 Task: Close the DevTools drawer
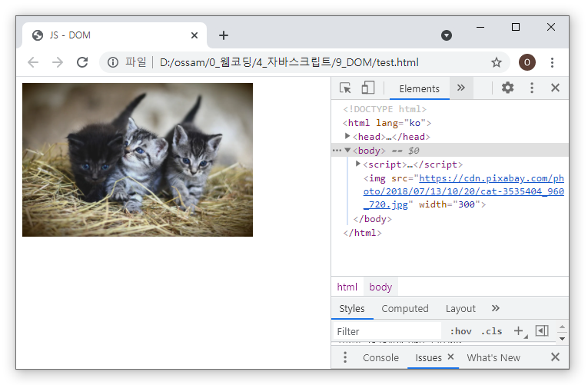pyautogui.click(x=556, y=357)
